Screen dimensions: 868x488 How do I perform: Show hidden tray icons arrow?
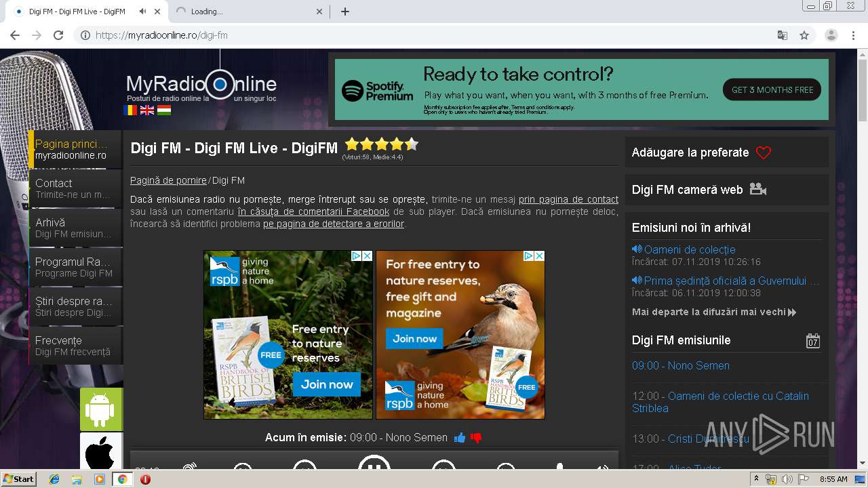[x=756, y=479]
